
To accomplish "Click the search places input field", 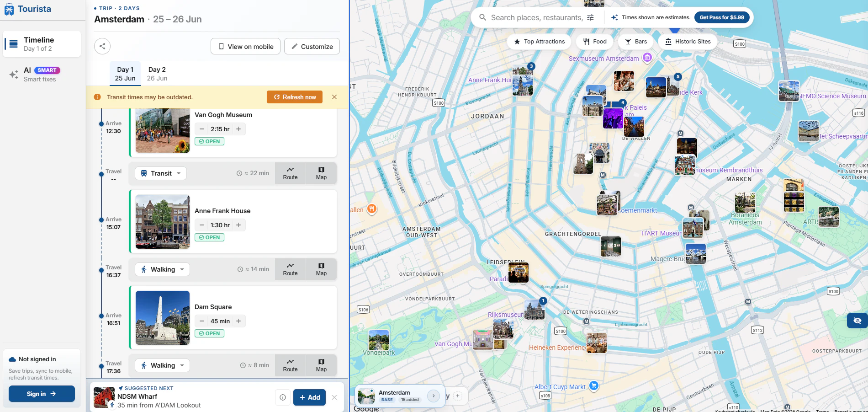I will point(536,17).
